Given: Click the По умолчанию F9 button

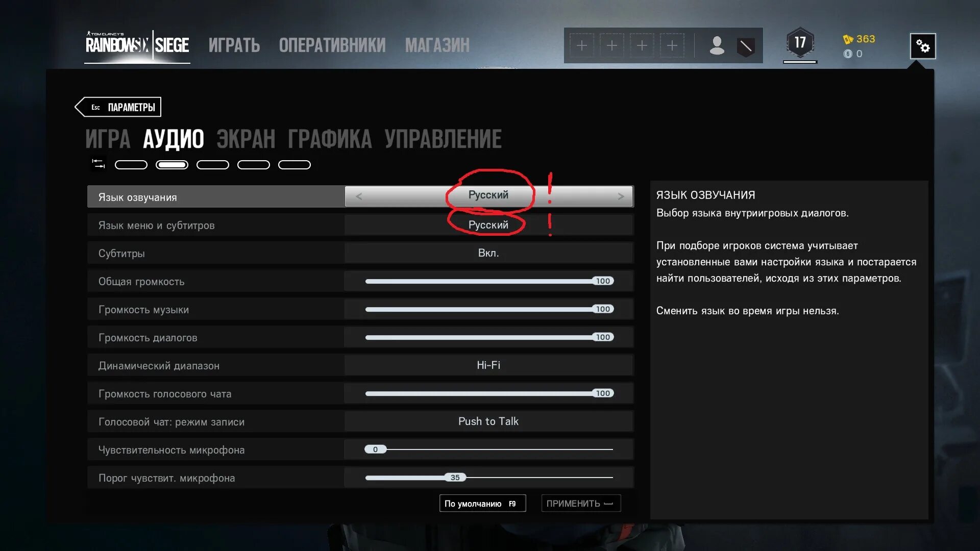Looking at the screenshot, I should (482, 504).
